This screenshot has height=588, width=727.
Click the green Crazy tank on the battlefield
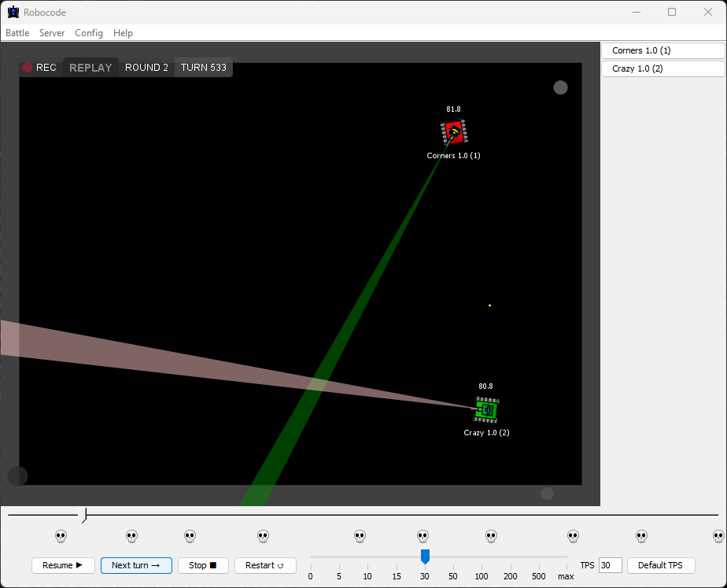[x=486, y=410]
